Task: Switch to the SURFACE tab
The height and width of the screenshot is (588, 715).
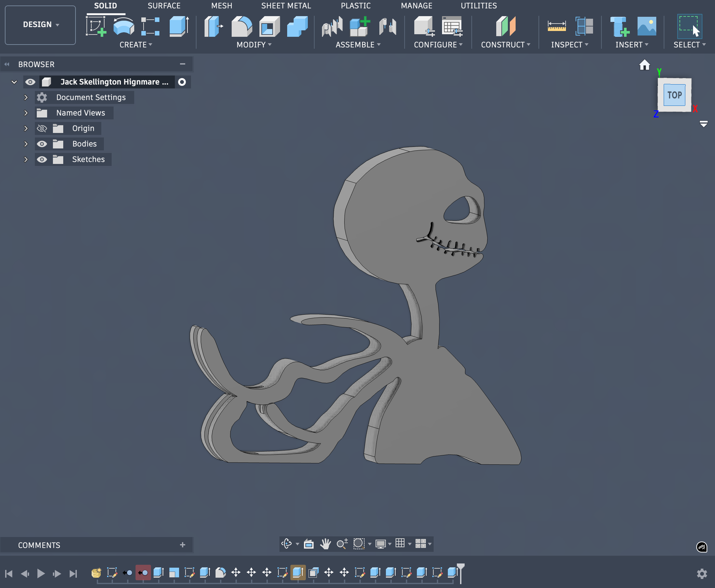Action: click(164, 5)
